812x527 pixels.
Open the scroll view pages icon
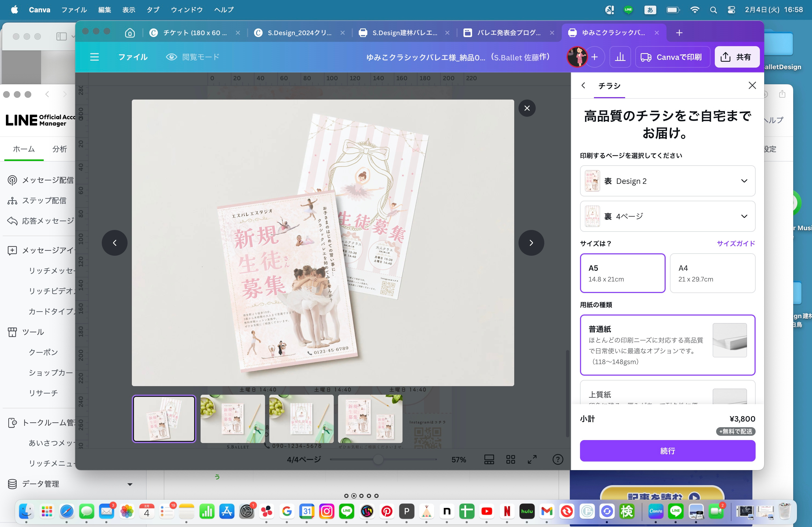(x=489, y=459)
